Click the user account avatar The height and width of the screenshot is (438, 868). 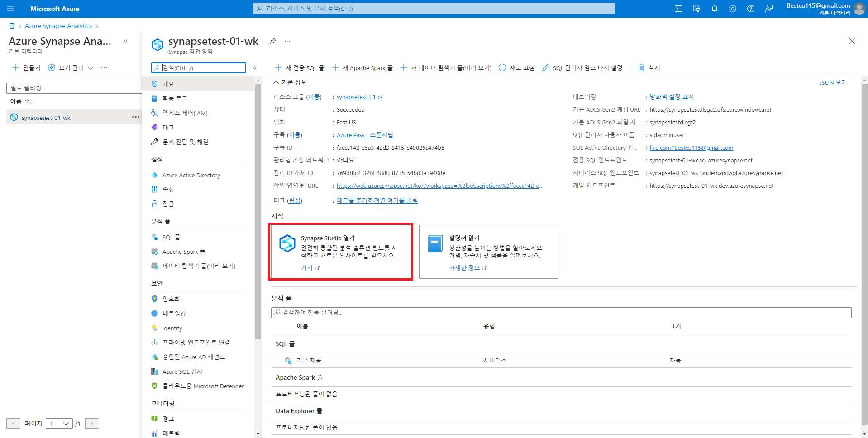coord(859,9)
